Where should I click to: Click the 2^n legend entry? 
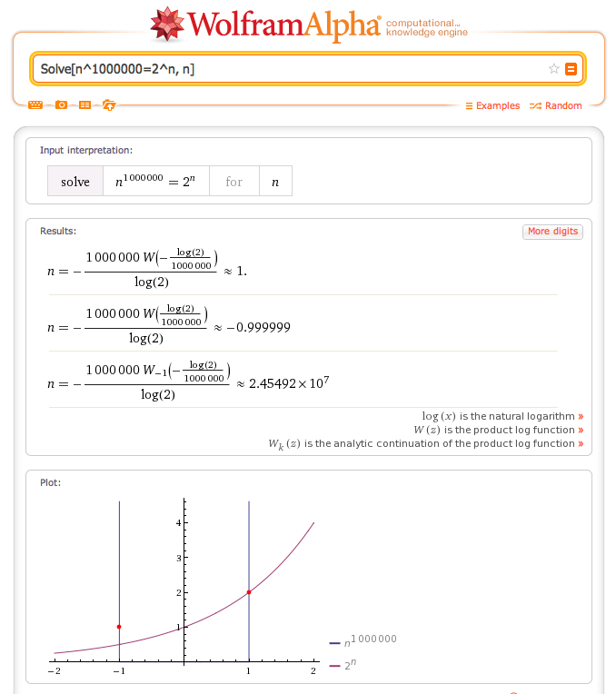coord(343,665)
